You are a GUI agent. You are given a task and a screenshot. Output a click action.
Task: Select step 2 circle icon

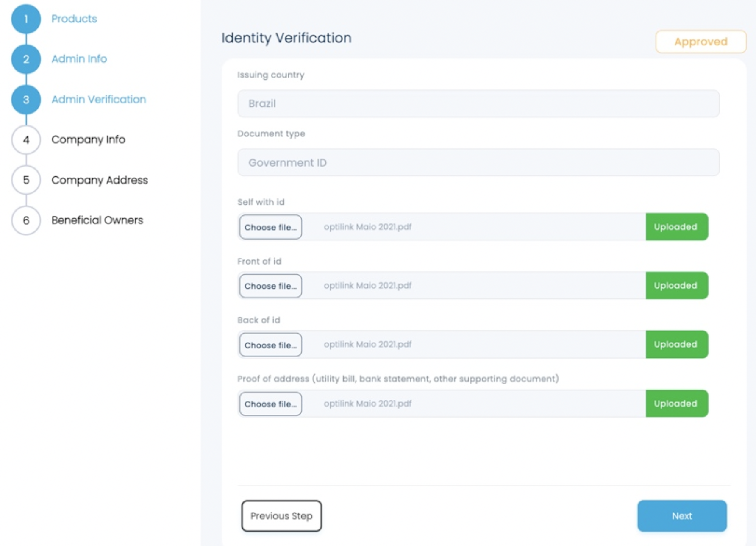click(26, 59)
